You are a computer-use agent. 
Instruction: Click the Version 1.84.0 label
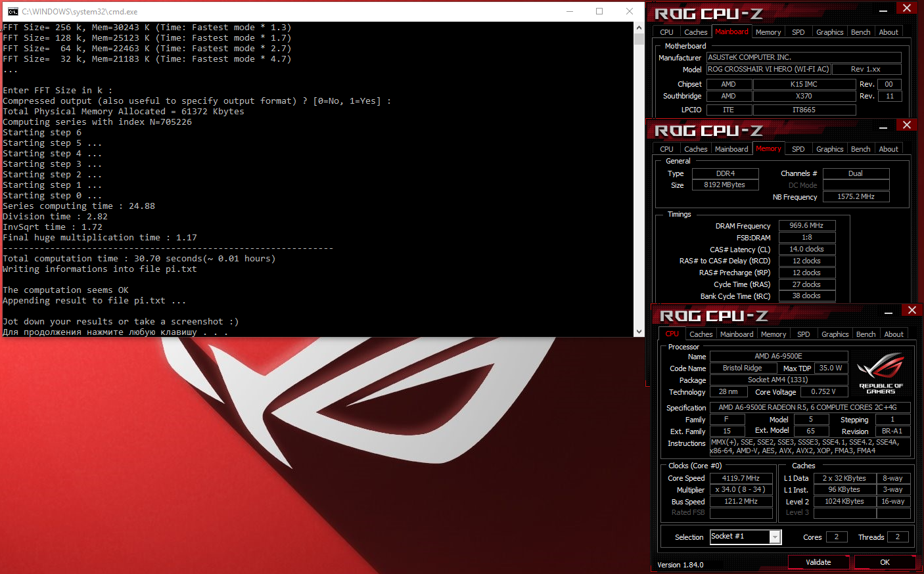point(680,565)
